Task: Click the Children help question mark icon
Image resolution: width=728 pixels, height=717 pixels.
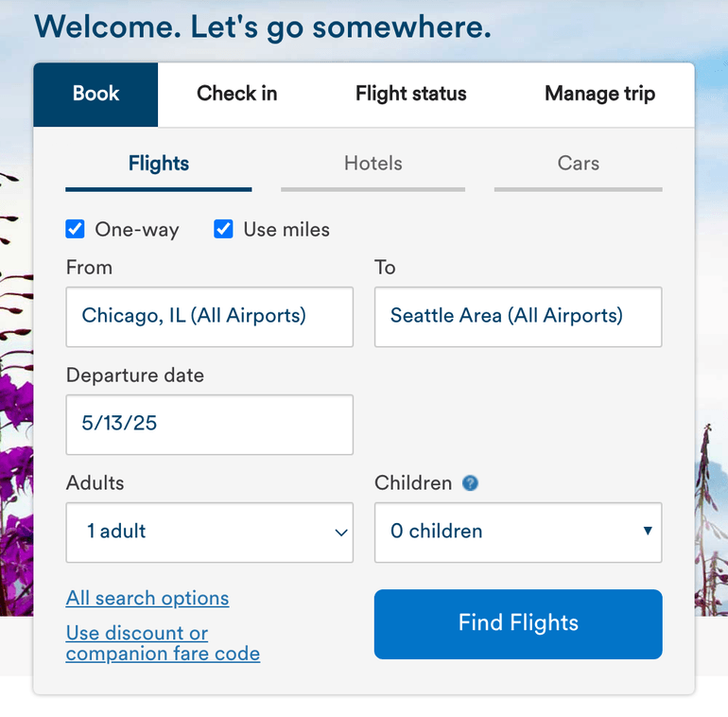Action: point(470,483)
